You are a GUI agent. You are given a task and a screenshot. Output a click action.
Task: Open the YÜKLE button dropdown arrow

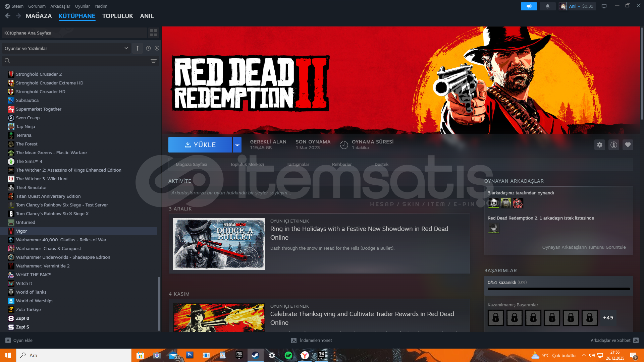tap(237, 145)
